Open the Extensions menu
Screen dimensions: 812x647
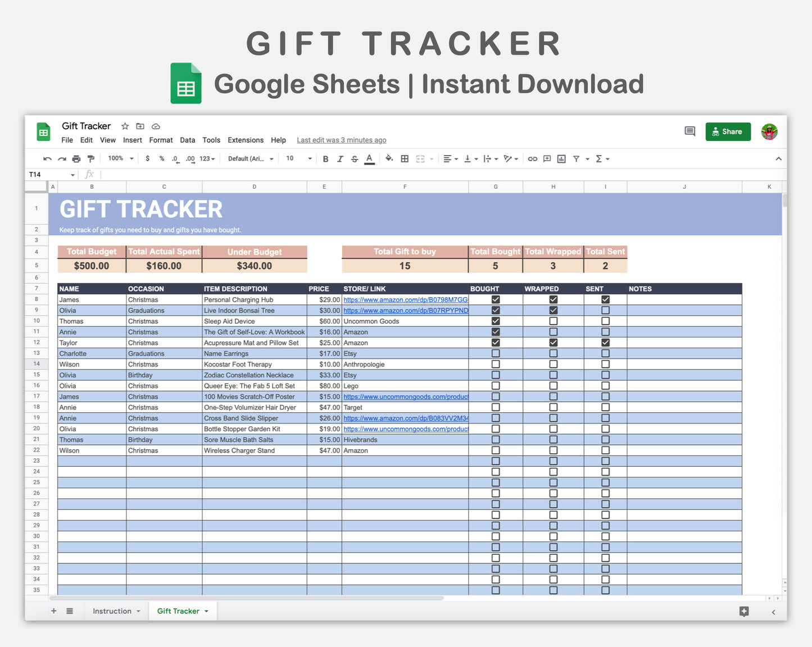point(246,140)
